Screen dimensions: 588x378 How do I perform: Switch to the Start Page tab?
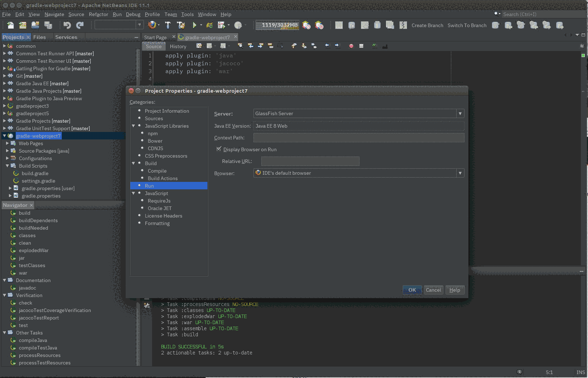pyautogui.click(x=155, y=37)
